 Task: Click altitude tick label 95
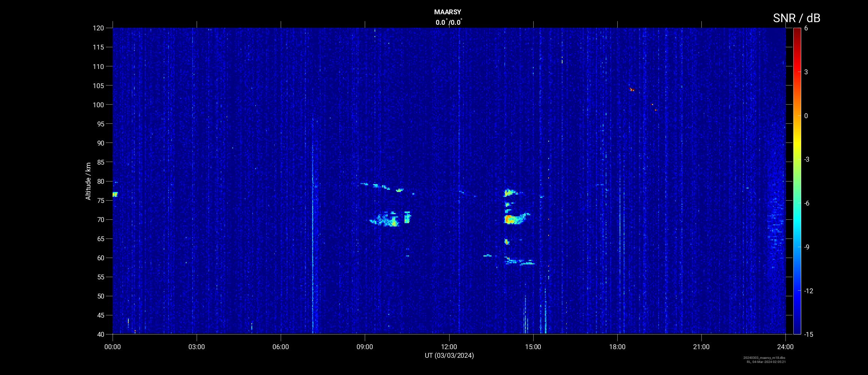(x=100, y=124)
